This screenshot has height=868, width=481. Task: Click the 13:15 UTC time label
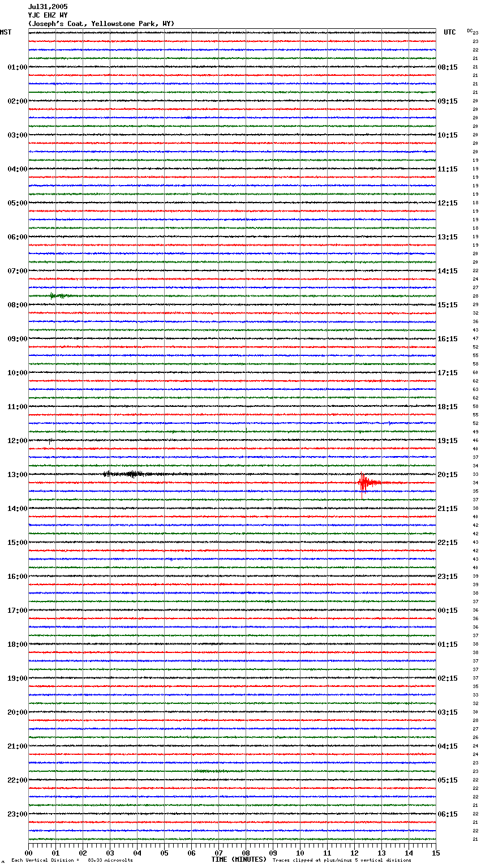[x=448, y=237]
